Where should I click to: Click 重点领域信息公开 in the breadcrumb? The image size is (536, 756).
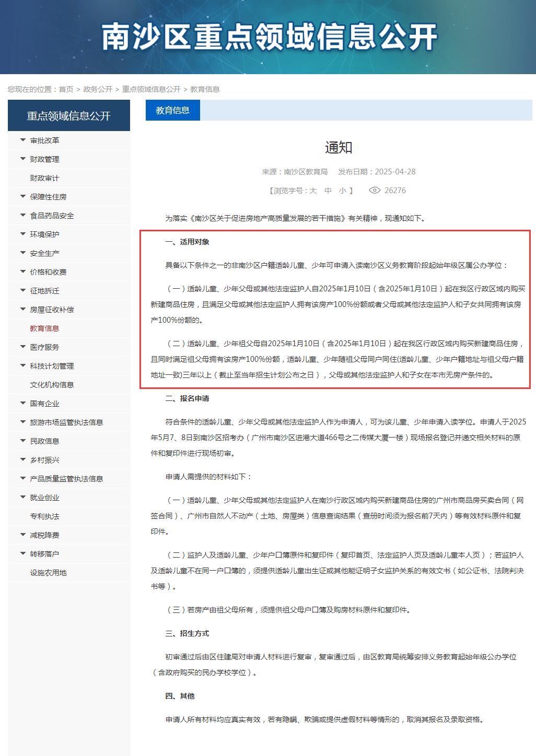click(152, 89)
